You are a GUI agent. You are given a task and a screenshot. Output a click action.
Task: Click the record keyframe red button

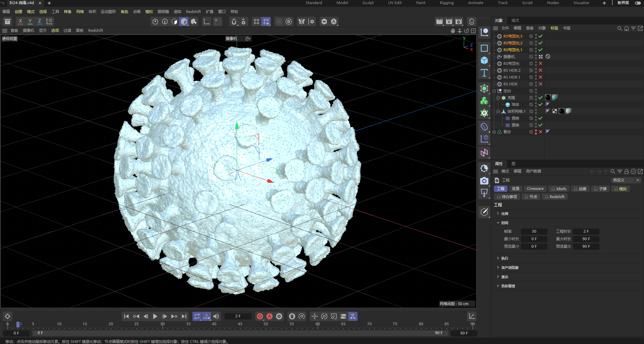coord(260,316)
